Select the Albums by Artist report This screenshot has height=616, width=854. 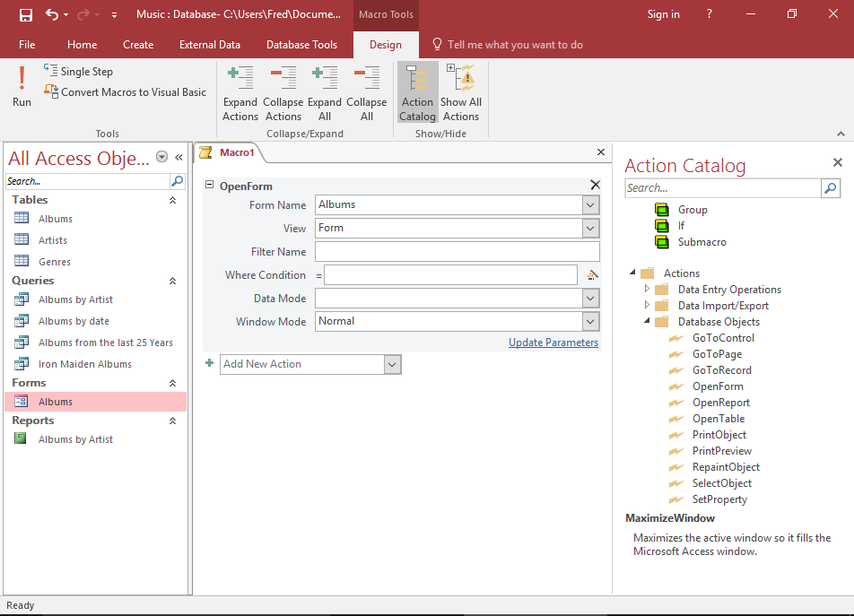[x=75, y=439]
